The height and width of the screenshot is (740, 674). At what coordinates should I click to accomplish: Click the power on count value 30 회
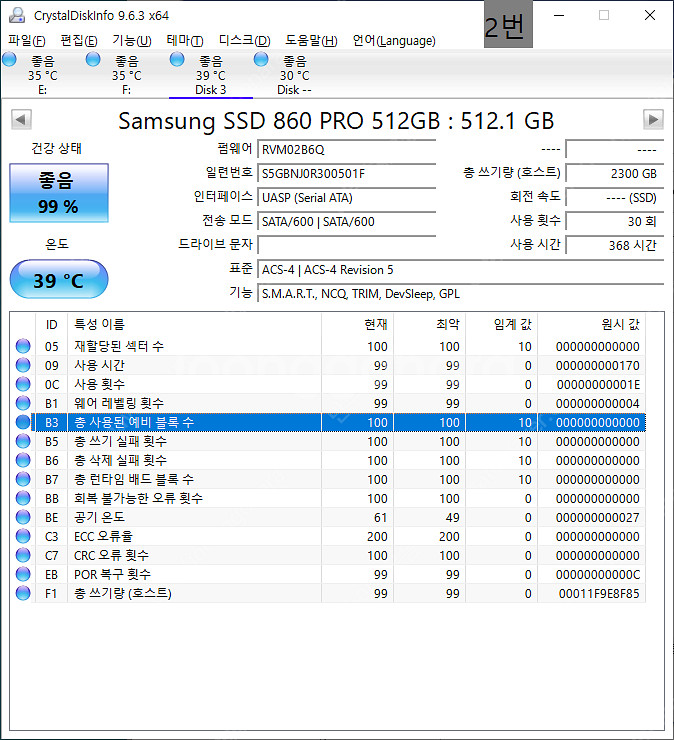(615, 222)
